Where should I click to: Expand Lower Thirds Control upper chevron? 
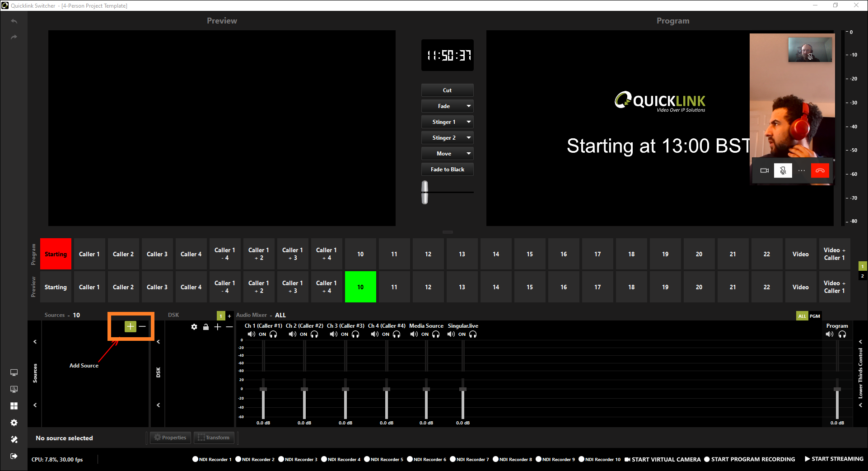[x=860, y=342]
